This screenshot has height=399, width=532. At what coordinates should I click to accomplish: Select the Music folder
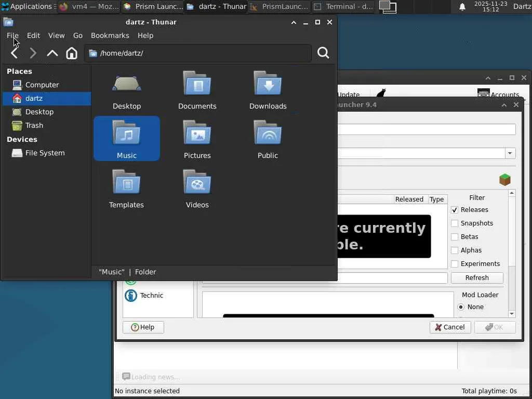click(127, 138)
